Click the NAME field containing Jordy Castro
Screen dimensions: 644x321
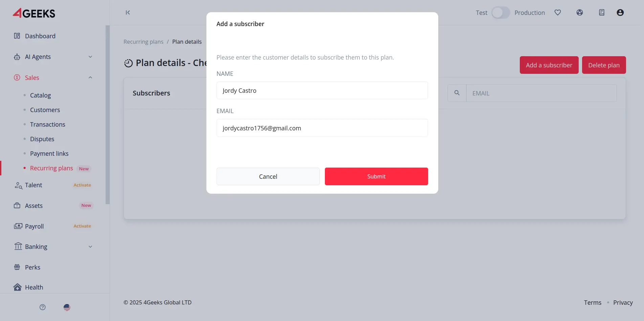click(322, 90)
